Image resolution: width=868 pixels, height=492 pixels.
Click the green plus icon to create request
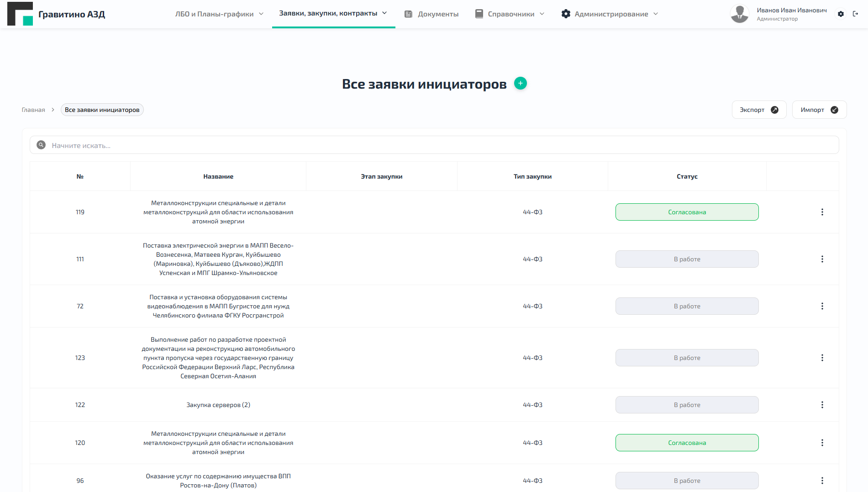(520, 83)
